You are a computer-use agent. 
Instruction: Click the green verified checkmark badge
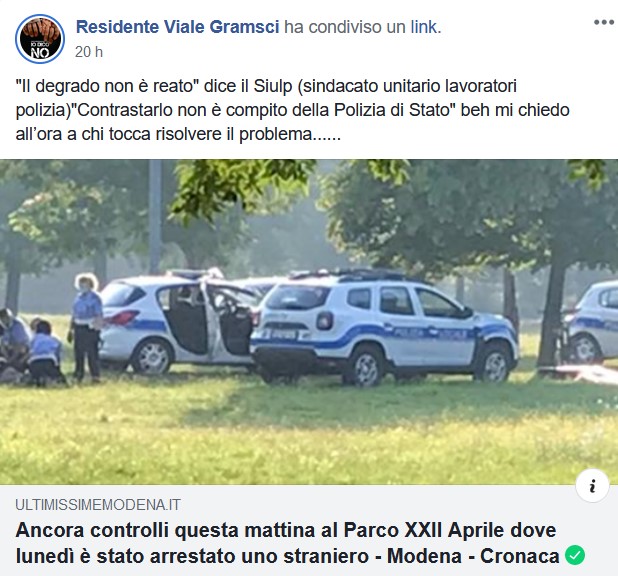(x=575, y=555)
